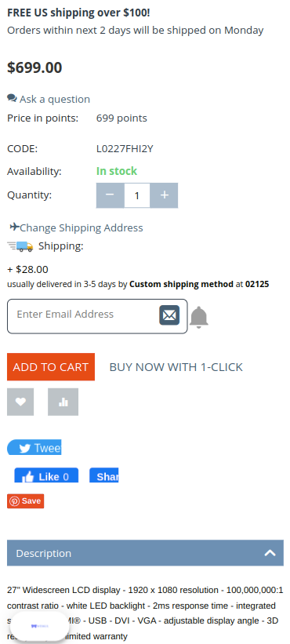Viewport: 290px width, 644px height.
Task: Click the gray notification bell icon
Action: (x=199, y=318)
